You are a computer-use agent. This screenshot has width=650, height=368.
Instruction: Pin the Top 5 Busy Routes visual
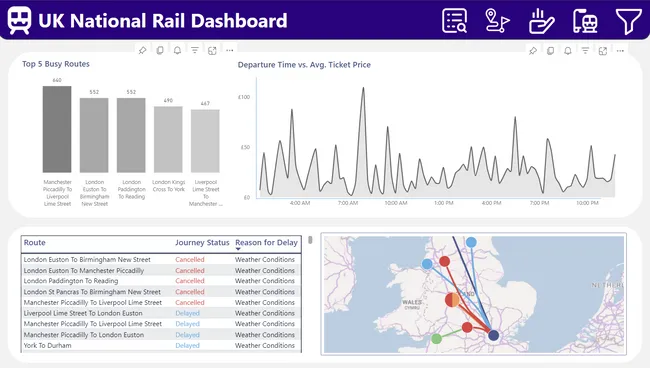pyautogui.click(x=143, y=51)
